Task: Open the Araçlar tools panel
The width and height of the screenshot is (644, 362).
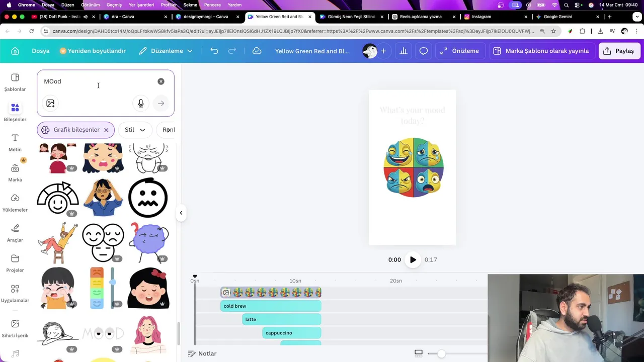Action: [x=15, y=233]
